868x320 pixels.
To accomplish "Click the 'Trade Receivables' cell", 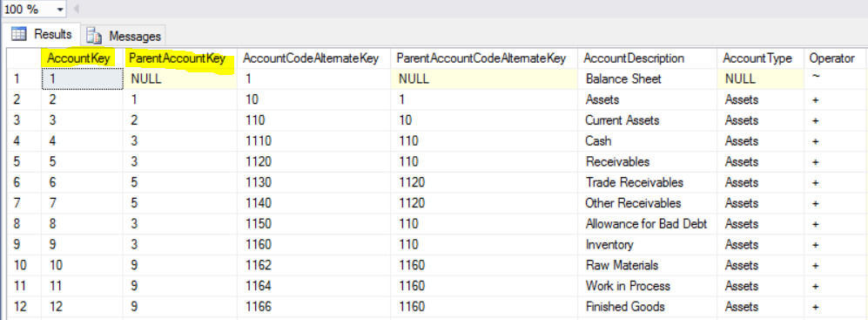I will pyautogui.click(x=648, y=182).
